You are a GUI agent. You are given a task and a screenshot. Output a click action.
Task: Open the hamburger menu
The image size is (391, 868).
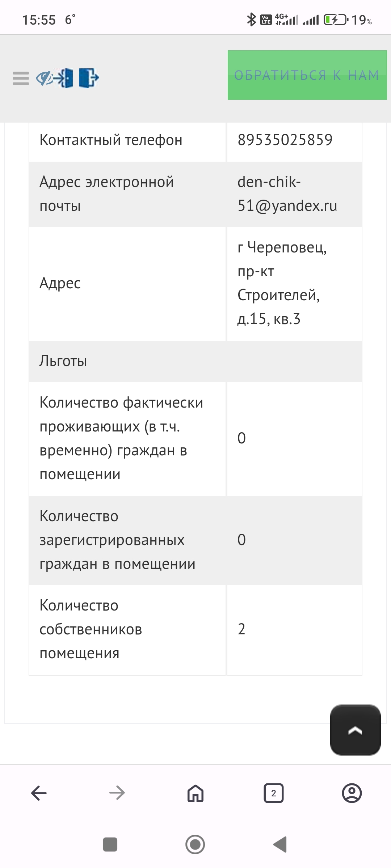[21, 78]
